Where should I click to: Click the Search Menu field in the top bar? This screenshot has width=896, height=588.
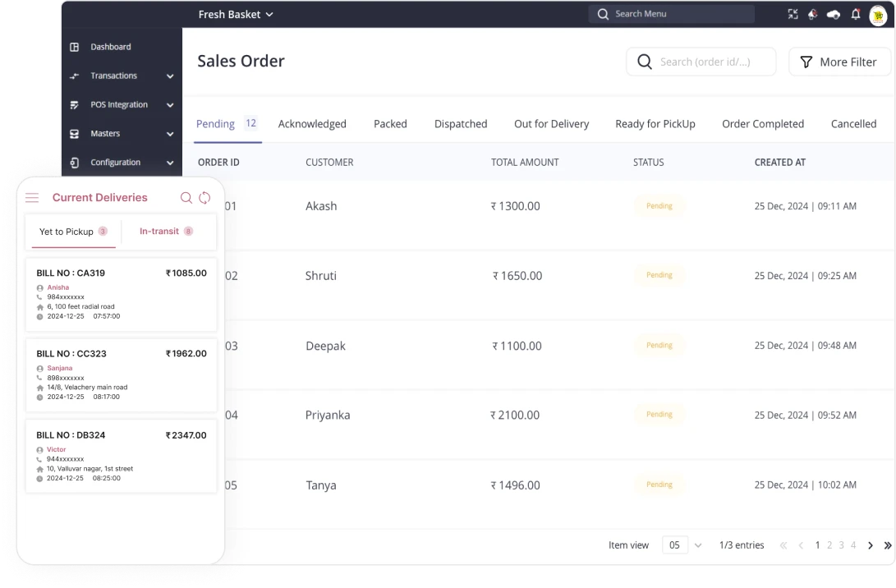671,14
